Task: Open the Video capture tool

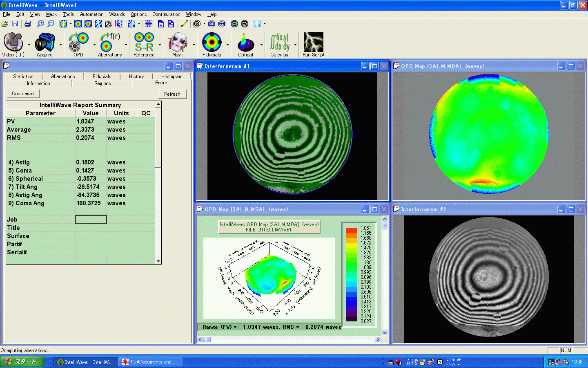Action: click(x=13, y=45)
